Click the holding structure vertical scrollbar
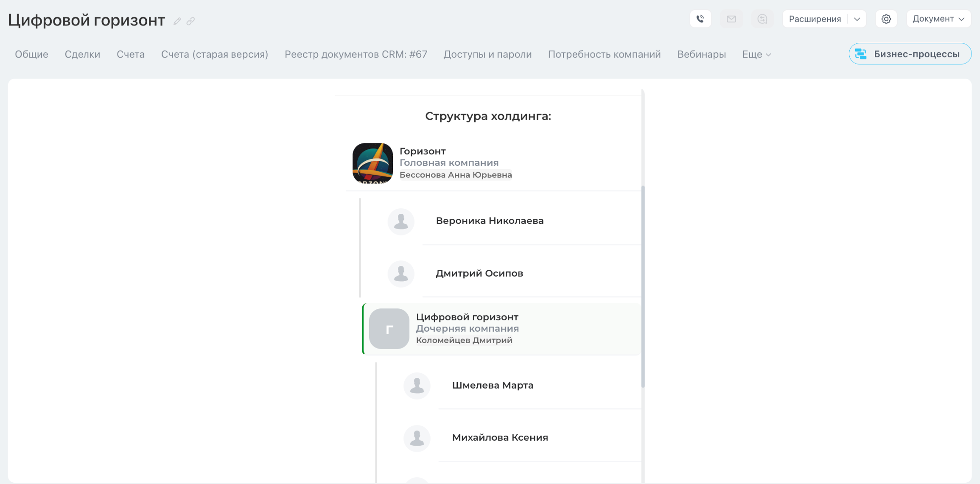 coord(643,286)
